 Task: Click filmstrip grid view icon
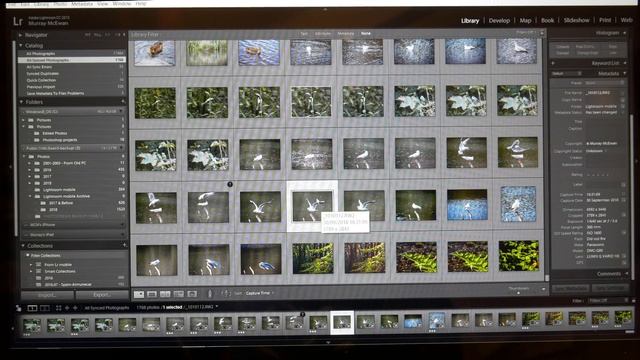[x=58, y=308]
